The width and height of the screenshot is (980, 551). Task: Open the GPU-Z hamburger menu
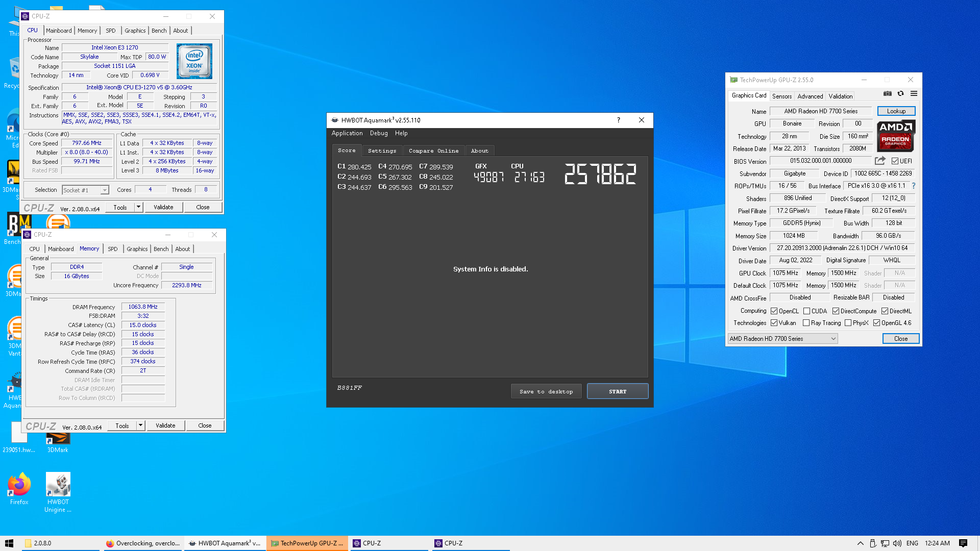point(914,94)
